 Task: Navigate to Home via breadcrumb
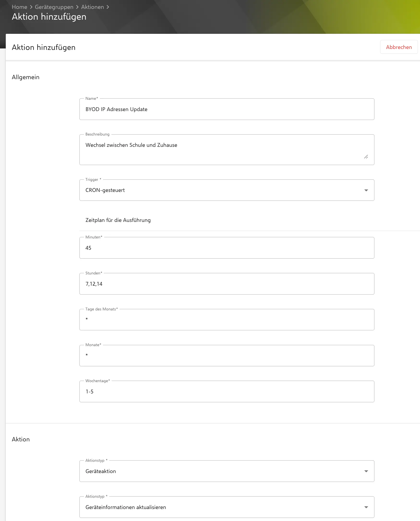[20, 7]
